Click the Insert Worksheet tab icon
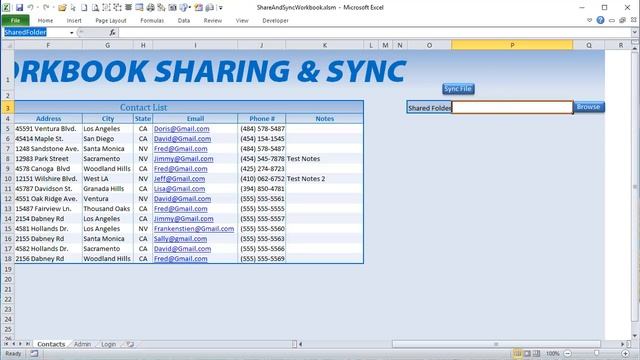This screenshot has width=640, height=360. [x=130, y=344]
